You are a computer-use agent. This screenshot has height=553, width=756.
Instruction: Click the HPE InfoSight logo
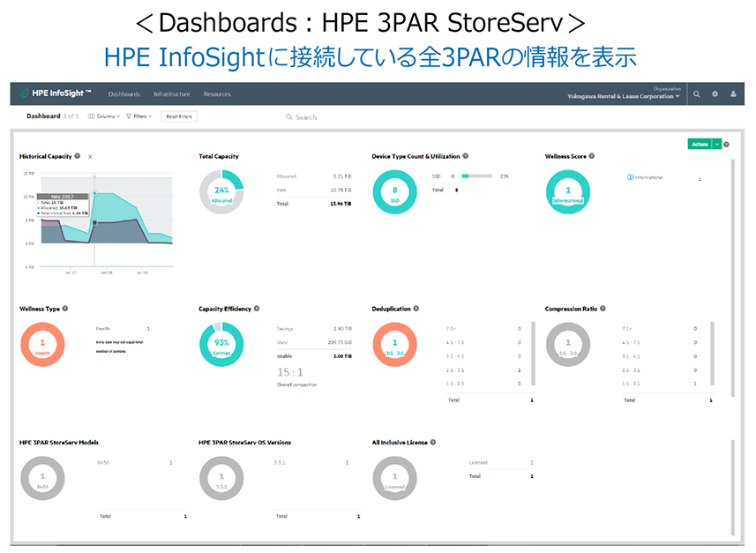pos(55,93)
